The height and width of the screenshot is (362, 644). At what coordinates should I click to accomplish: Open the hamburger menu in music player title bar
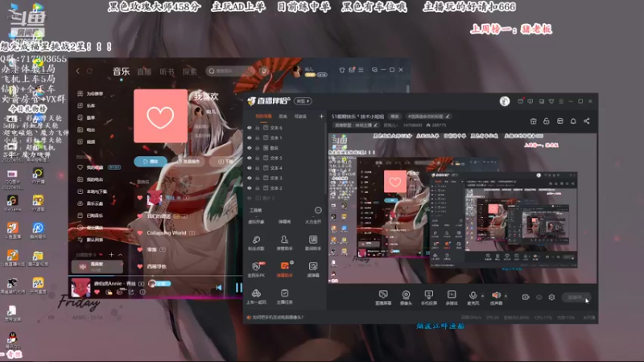361,70
